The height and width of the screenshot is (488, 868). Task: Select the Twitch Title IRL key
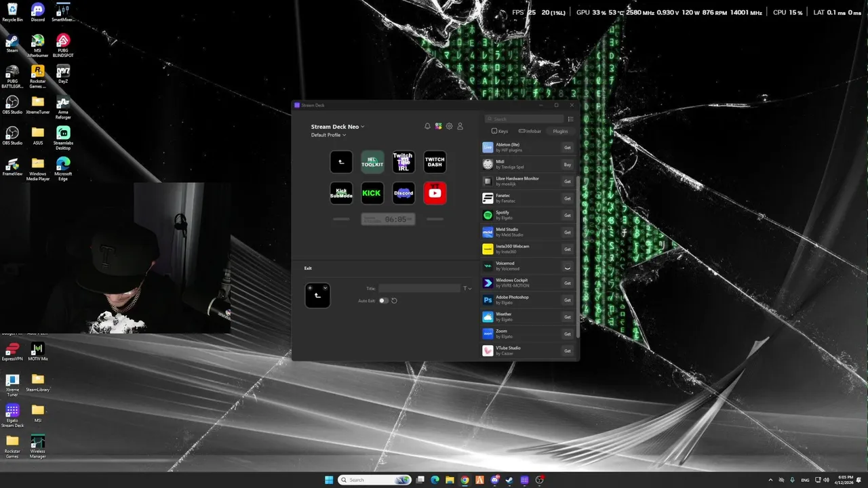pos(403,162)
